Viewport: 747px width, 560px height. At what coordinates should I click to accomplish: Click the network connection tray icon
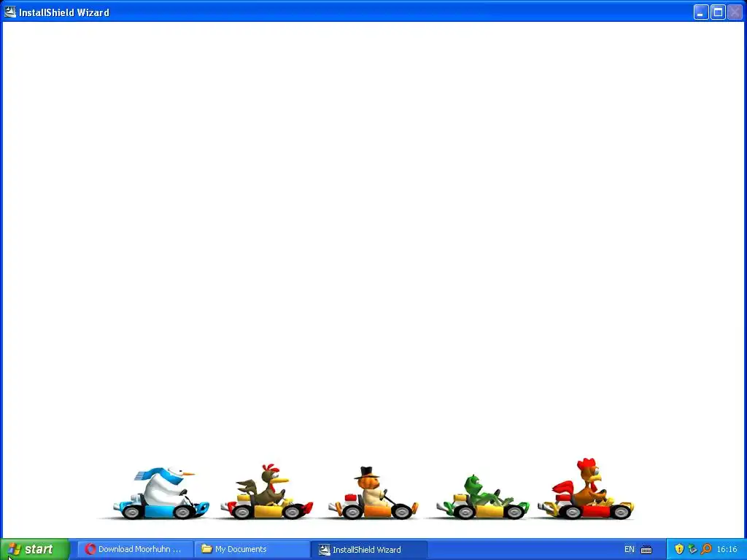click(x=692, y=549)
